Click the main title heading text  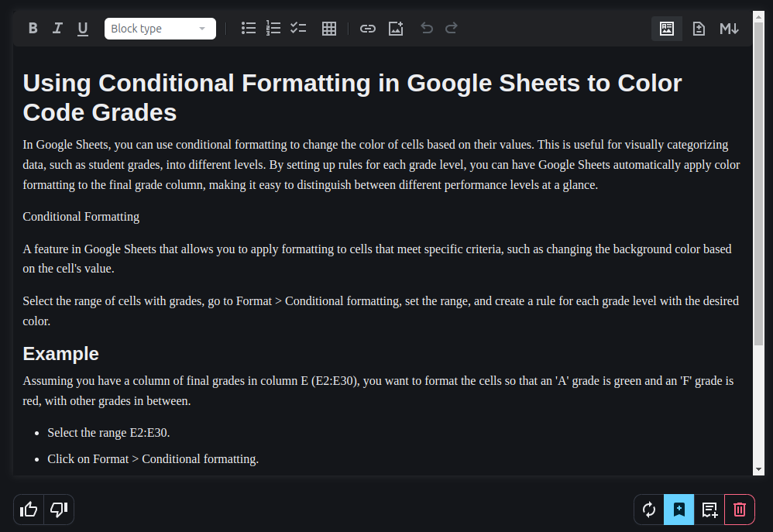tap(352, 98)
